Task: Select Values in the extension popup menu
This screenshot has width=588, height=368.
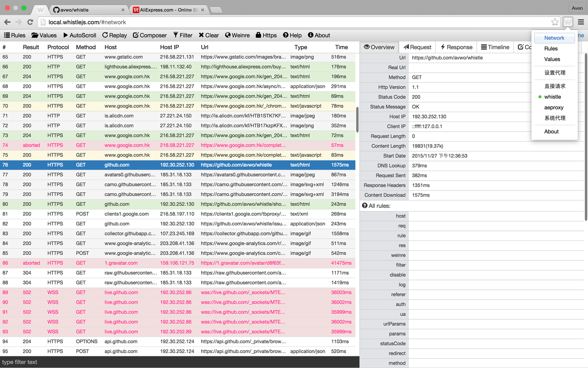Action: 554,59
